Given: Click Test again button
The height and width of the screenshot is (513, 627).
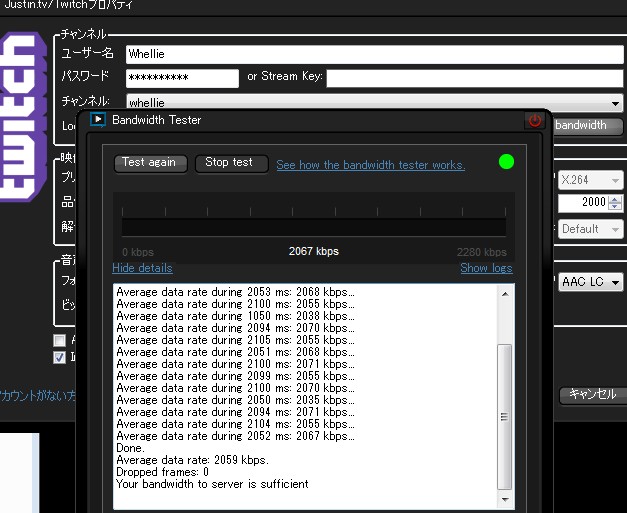Looking at the screenshot, I should [151, 163].
